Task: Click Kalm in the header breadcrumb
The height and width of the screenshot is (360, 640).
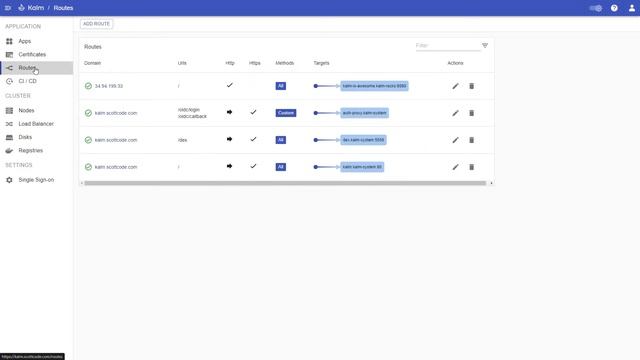Action: (x=36, y=8)
